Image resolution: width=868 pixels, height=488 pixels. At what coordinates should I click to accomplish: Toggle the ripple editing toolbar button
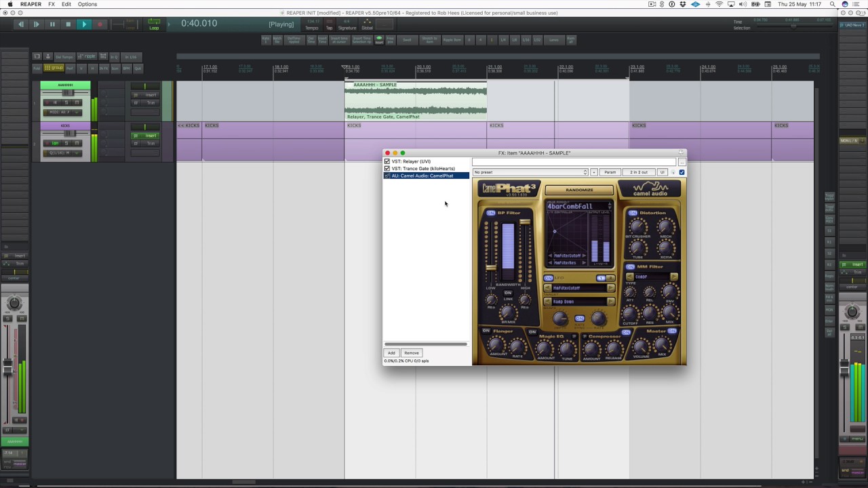(x=86, y=57)
